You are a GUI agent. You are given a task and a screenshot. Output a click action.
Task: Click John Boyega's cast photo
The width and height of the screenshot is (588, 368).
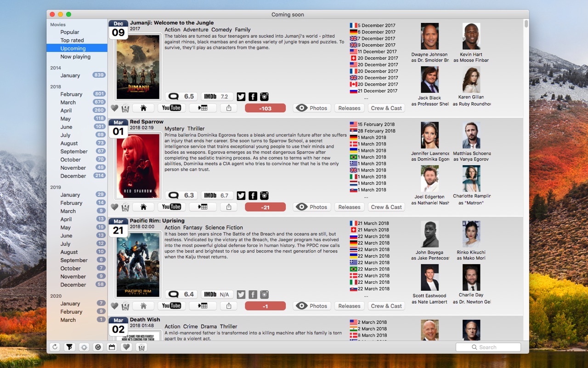430,234
